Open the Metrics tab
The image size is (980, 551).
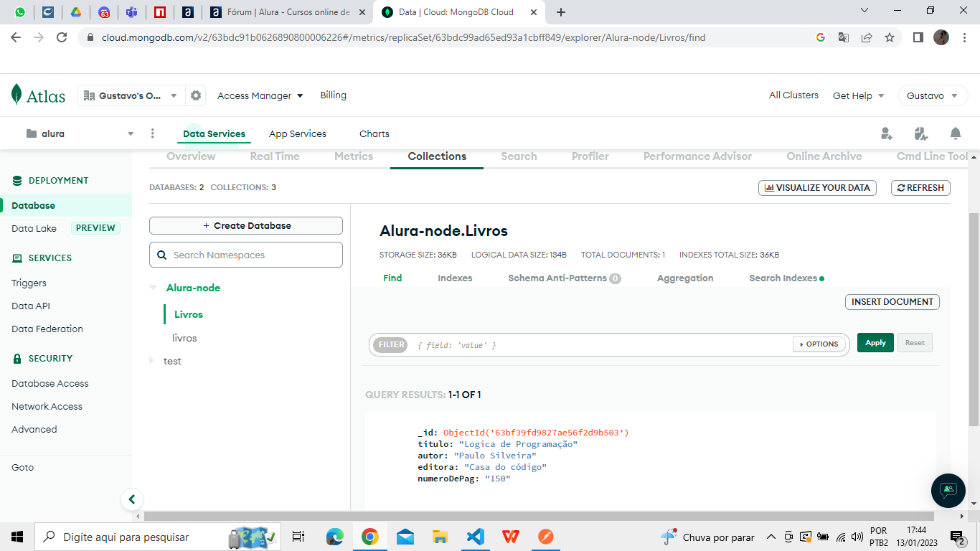coord(354,156)
